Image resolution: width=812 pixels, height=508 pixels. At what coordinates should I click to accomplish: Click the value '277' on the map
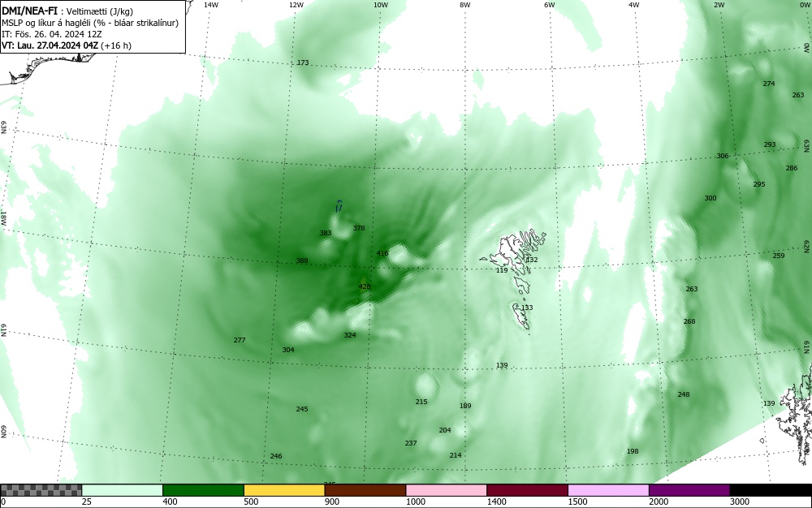pos(240,340)
